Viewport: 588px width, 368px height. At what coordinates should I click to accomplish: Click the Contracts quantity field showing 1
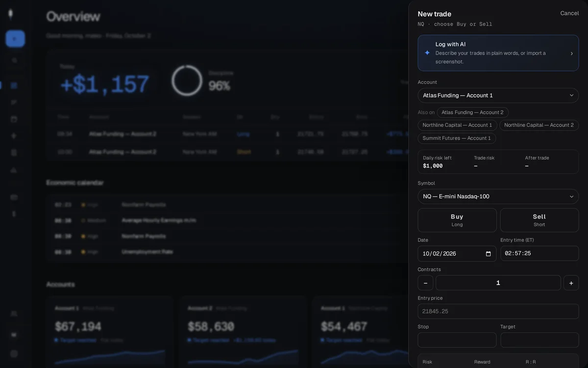pyautogui.click(x=498, y=283)
